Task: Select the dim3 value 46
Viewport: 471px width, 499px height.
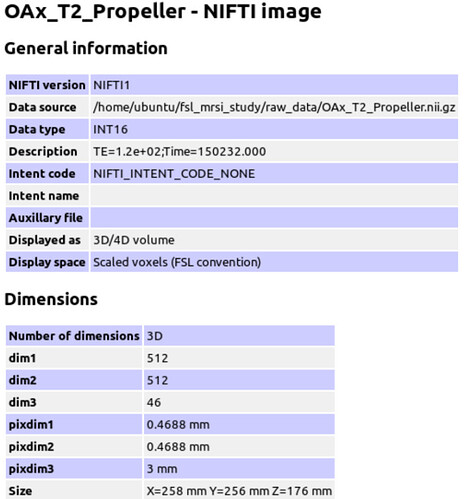Action: pos(154,402)
